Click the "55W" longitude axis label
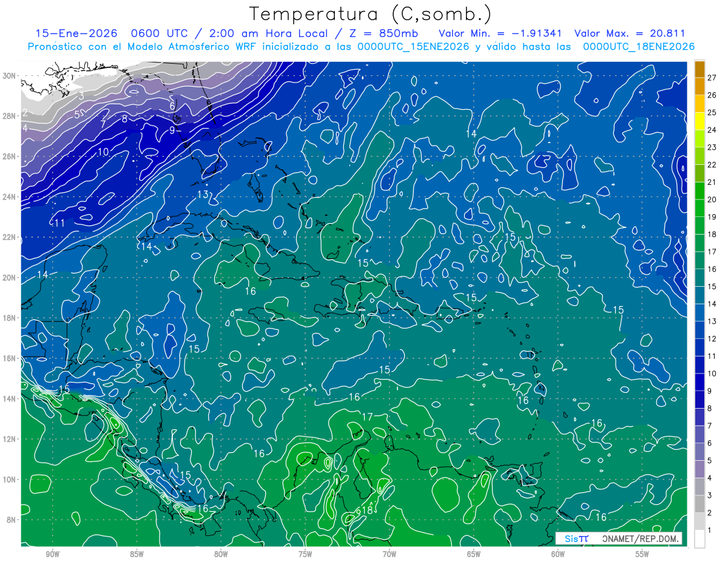Image resolution: width=728 pixels, height=562 pixels. tap(642, 554)
